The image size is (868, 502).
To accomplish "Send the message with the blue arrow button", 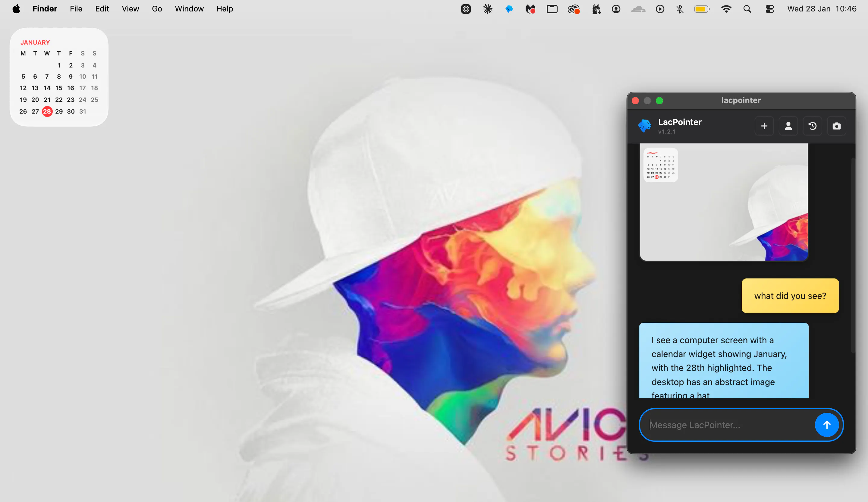I will (x=826, y=425).
